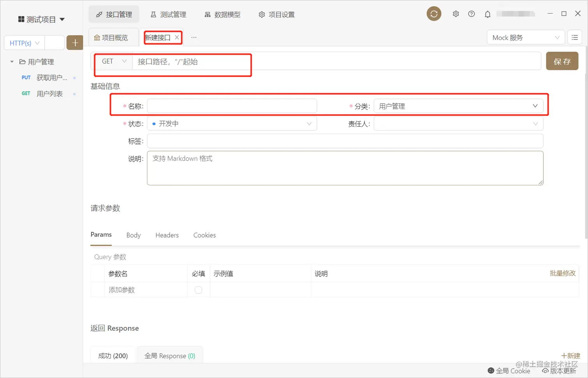Screen dimensions: 588x378
Task: Click the 用户管理 folder icon
Action: click(22, 62)
